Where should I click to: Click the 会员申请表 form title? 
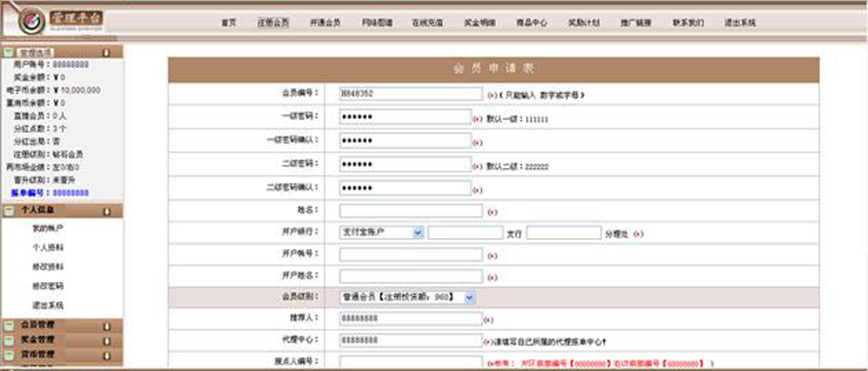494,69
